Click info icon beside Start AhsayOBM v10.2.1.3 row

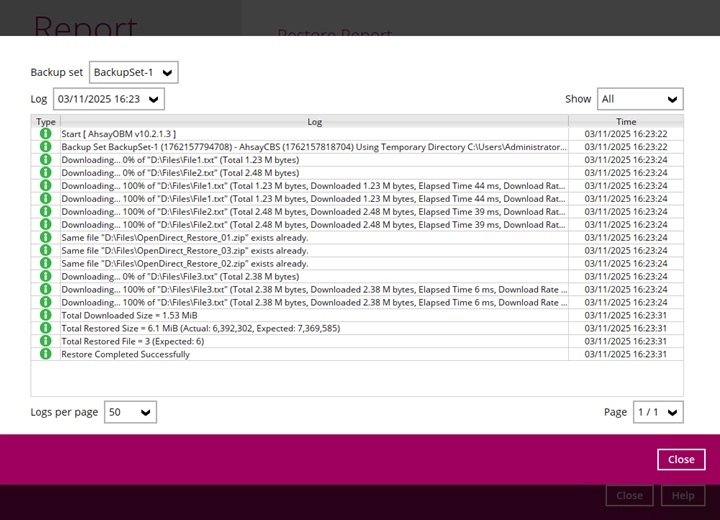tap(45, 134)
